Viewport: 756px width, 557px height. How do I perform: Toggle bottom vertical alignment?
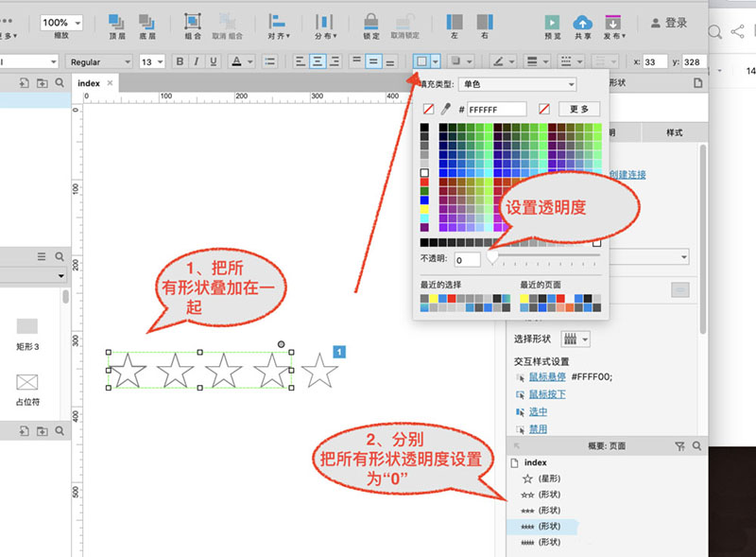point(390,61)
